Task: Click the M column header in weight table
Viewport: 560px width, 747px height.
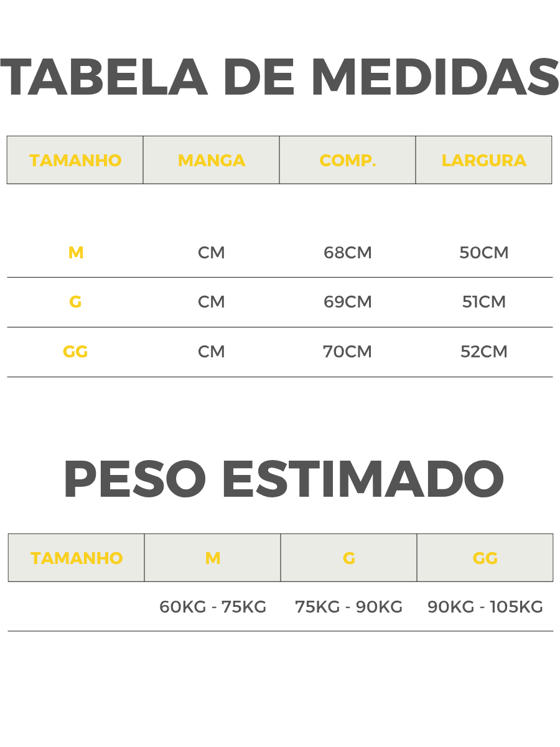Action: tap(213, 558)
